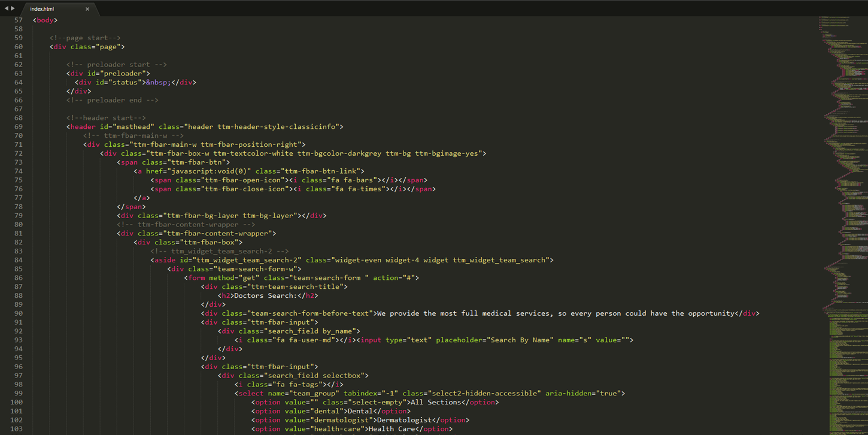Click the next tab right arrow
This screenshot has height=435, width=868.
13,8
